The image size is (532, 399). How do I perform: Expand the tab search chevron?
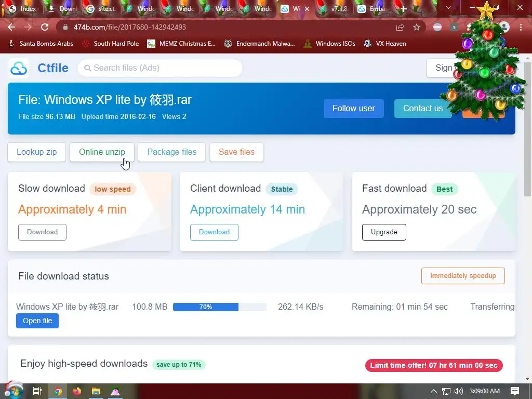coord(448,7)
